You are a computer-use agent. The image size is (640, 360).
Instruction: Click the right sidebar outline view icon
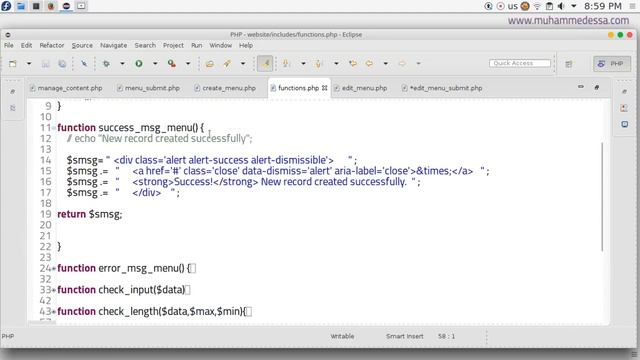pos(624,108)
